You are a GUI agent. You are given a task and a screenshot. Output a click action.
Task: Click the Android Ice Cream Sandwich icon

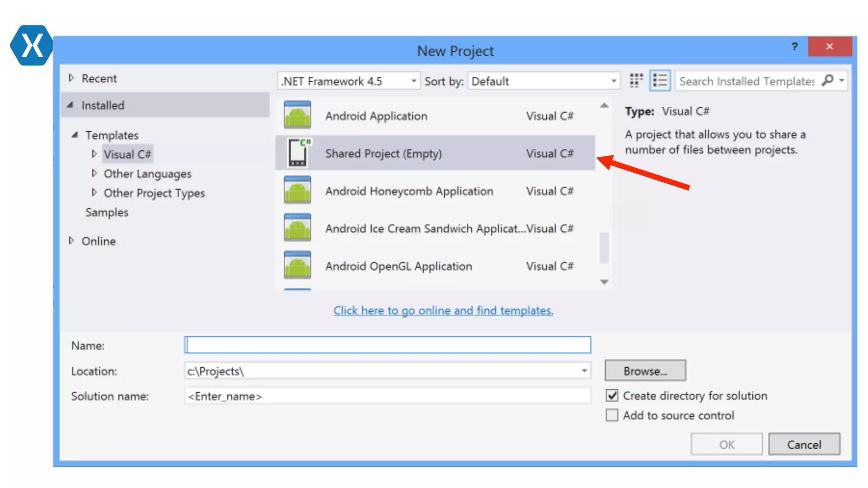click(x=297, y=228)
